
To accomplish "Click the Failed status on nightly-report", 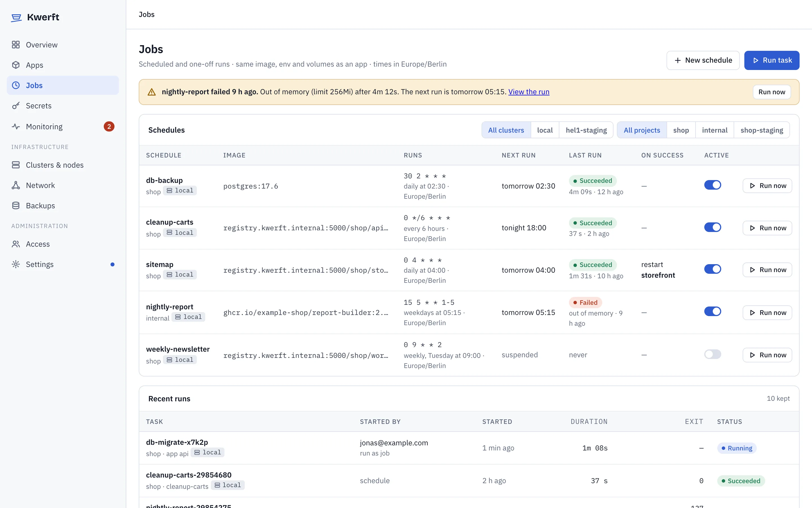I will pos(585,302).
